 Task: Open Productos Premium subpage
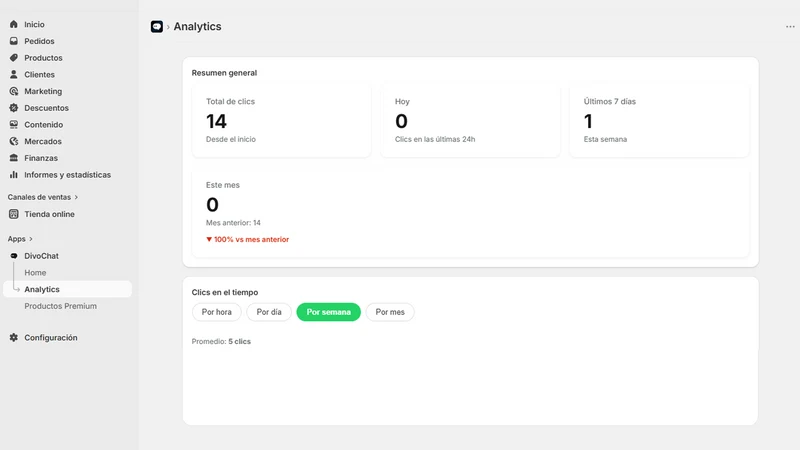pyautogui.click(x=61, y=306)
